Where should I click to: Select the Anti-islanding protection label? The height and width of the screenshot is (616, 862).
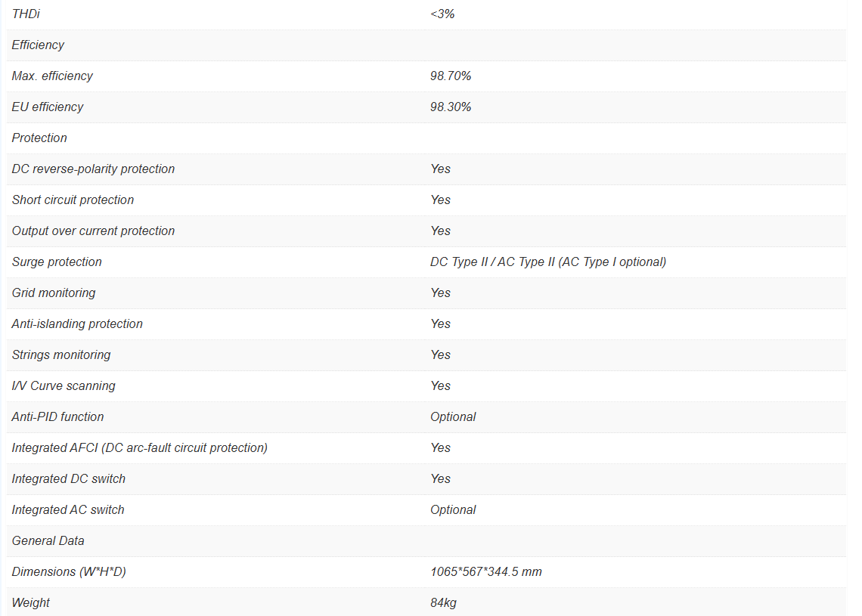[x=77, y=323]
